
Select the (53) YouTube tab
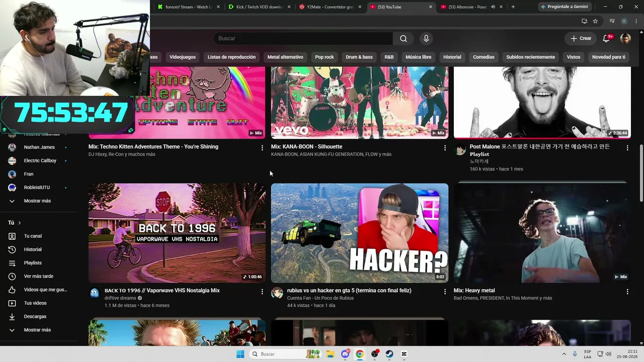coord(401,7)
